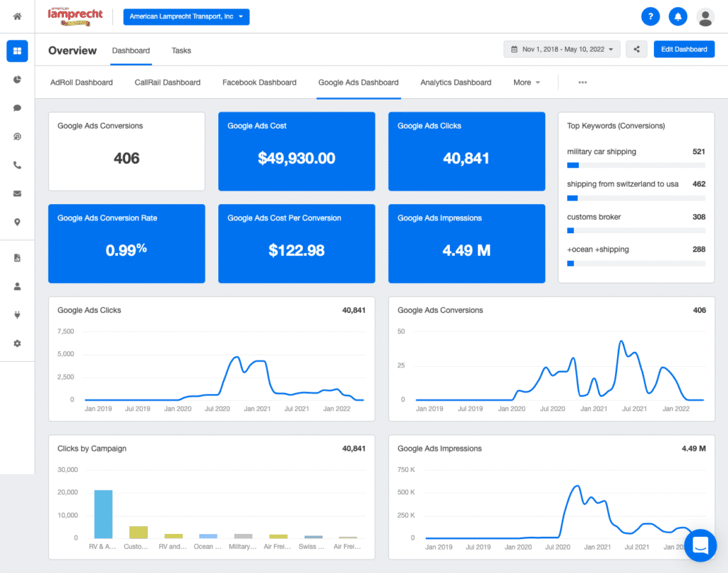
Task: Click the +ocean +shipping progress bar
Action: 636,263
